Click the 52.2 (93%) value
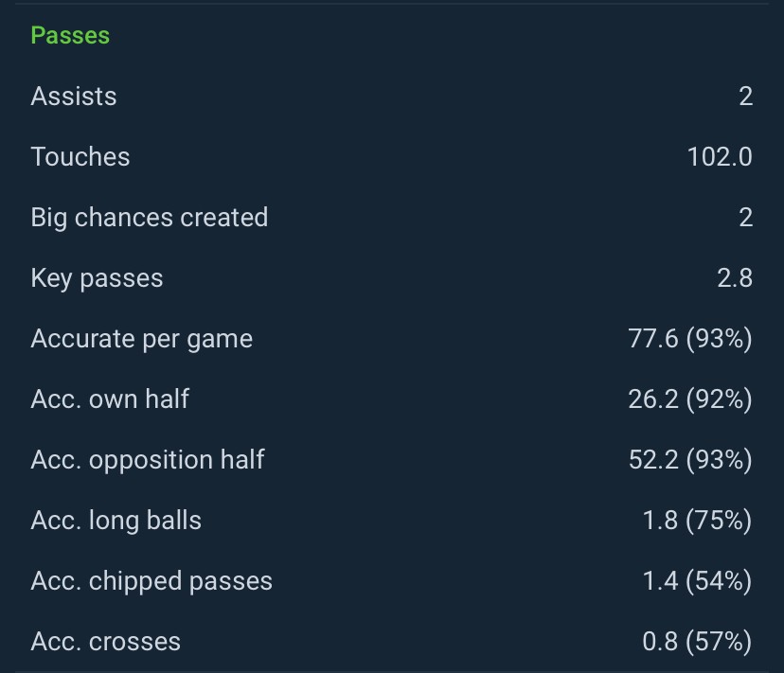Image resolution: width=784 pixels, height=673 pixels. (x=690, y=460)
